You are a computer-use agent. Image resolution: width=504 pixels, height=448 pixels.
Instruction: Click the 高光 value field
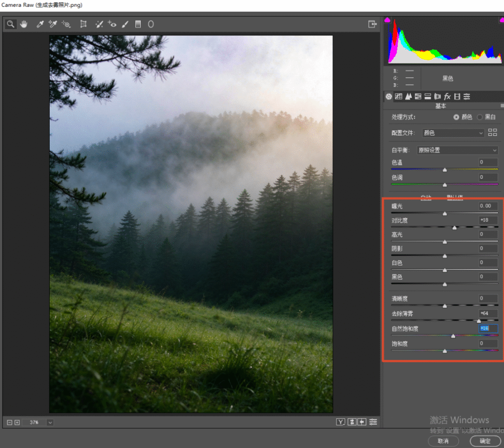point(488,234)
